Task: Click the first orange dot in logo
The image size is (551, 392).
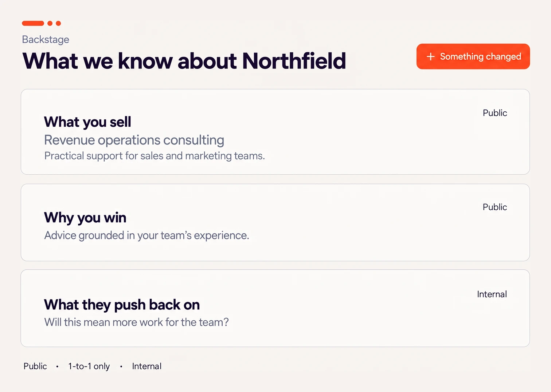Action: click(x=50, y=23)
